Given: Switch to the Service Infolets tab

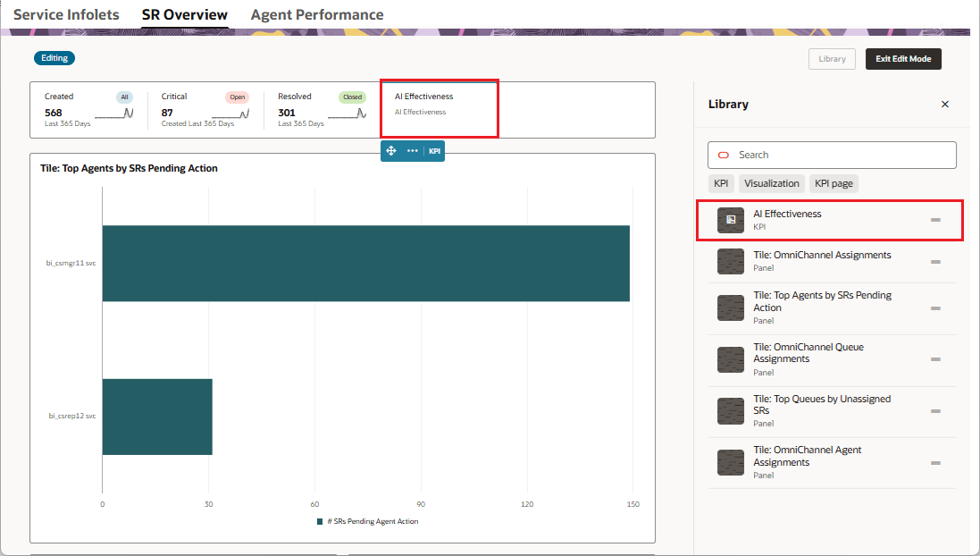Looking at the screenshot, I should tap(66, 14).
